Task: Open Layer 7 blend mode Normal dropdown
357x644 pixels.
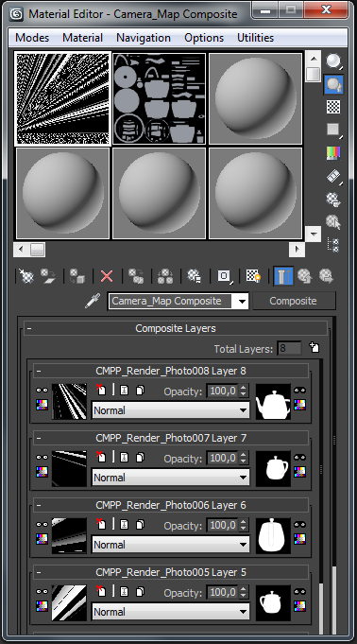Action: (170, 478)
